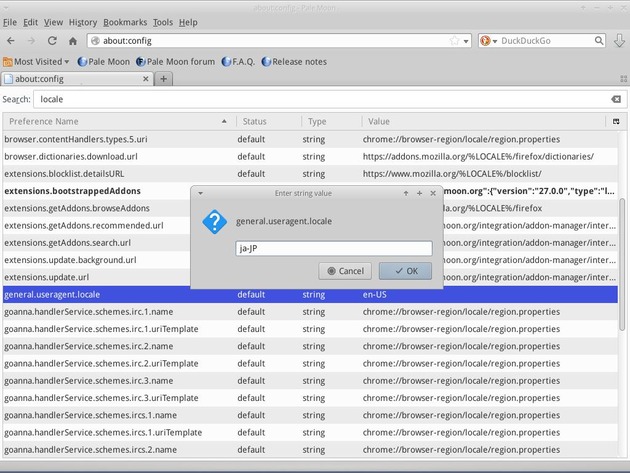Open the File menu
This screenshot has height=473, width=630.
click(x=10, y=23)
